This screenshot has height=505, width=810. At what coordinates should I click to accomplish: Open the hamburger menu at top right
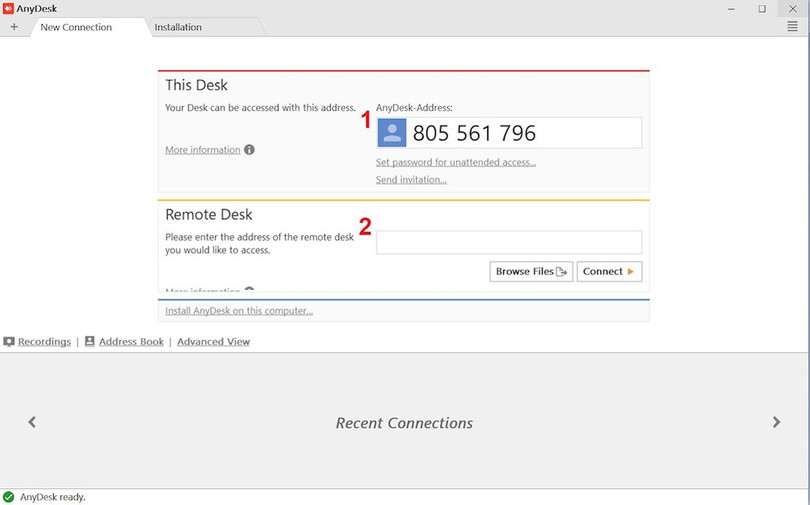(x=792, y=27)
